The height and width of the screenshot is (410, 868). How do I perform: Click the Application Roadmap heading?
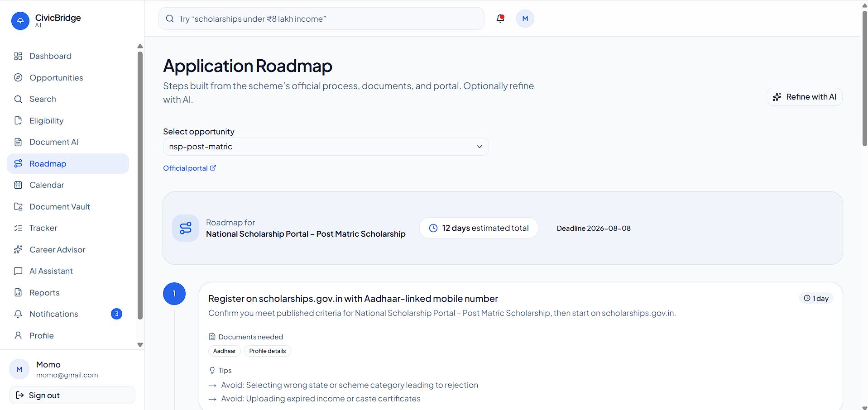tap(248, 66)
